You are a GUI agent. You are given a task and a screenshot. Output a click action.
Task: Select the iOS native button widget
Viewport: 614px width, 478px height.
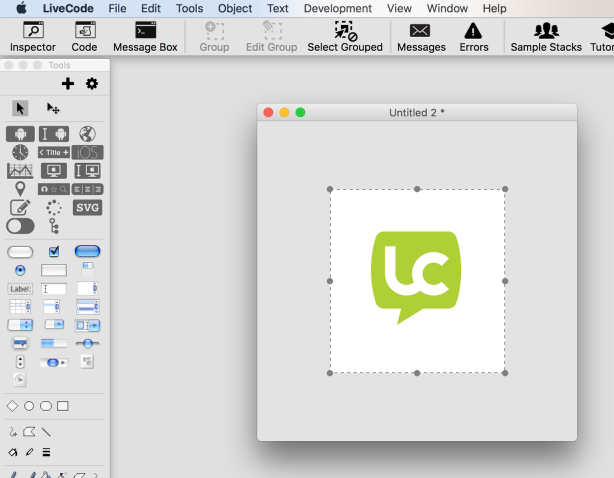tap(87, 152)
